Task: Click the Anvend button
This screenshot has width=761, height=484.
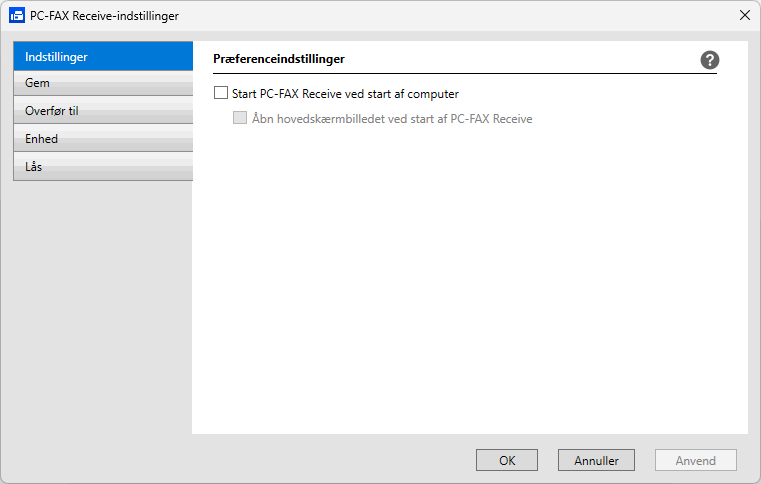Action: coord(696,461)
